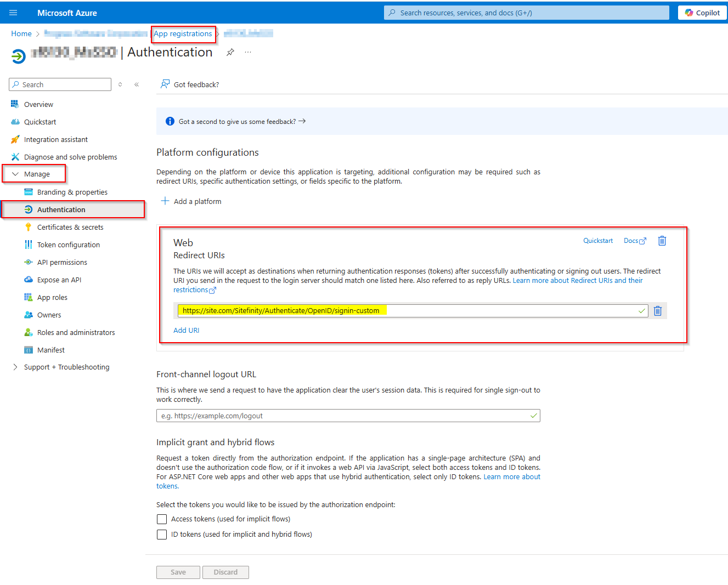Pin the Authentication blade
728x585 pixels.
tap(230, 52)
